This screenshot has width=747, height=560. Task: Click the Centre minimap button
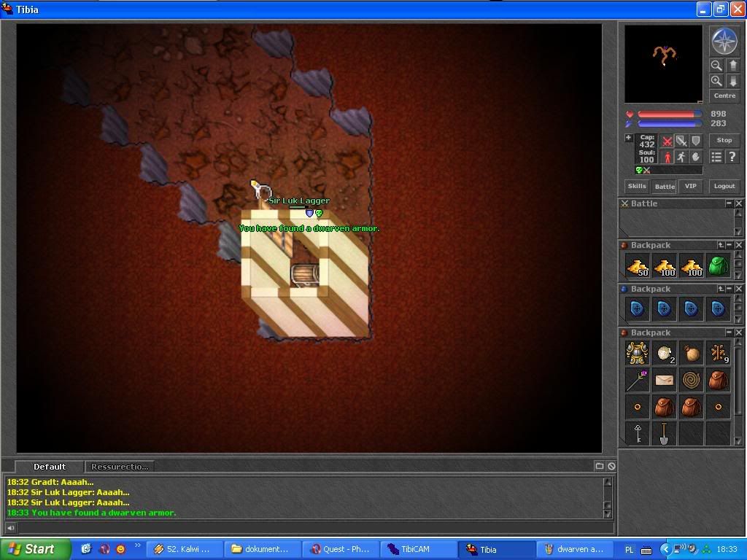[724, 96]
